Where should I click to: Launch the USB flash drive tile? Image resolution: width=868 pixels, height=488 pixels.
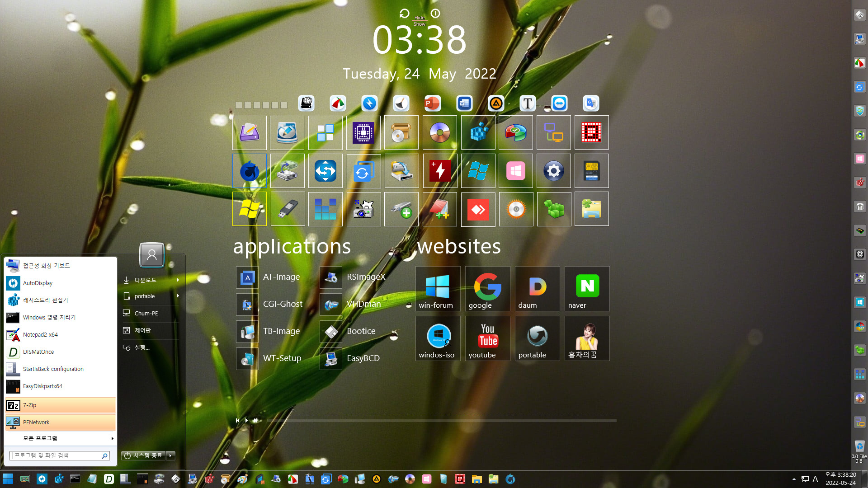coord(288,209)
